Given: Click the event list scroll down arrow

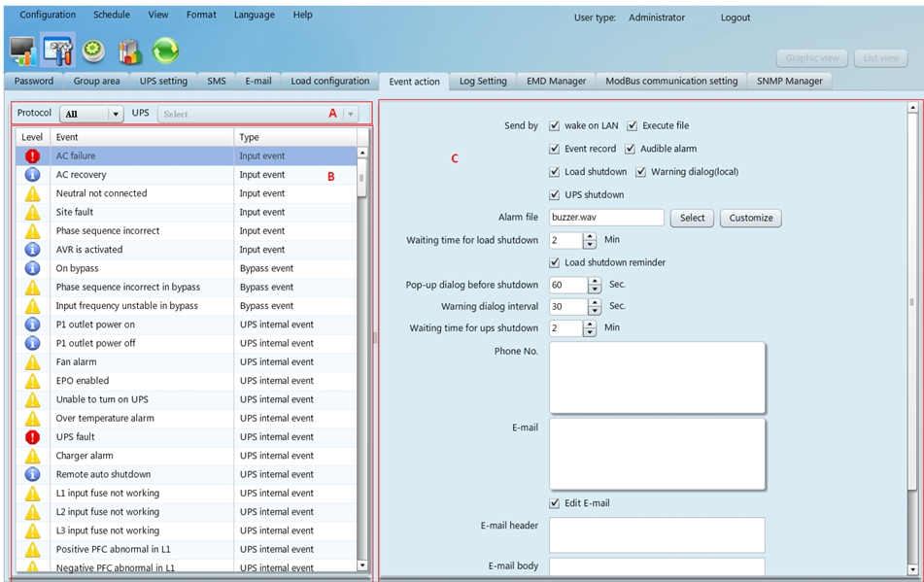Looking at the screenshot, I should point(362,565).
